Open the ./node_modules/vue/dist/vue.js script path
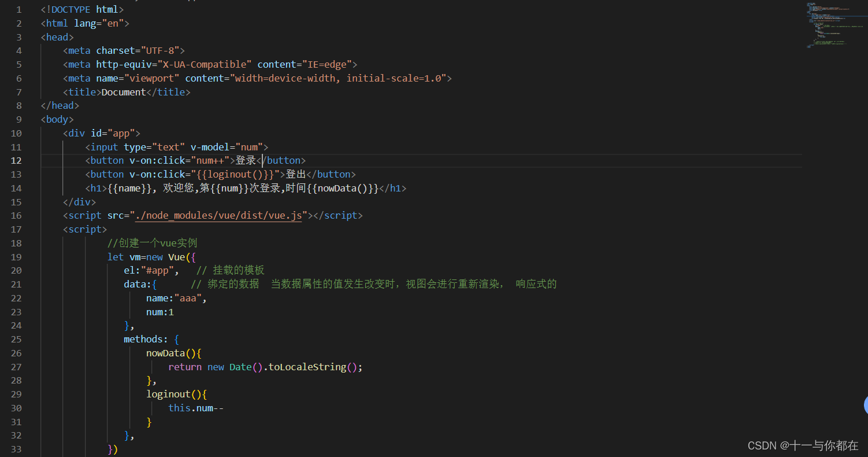The height and width of the screenshot is (457, 868). coord(218,216)
